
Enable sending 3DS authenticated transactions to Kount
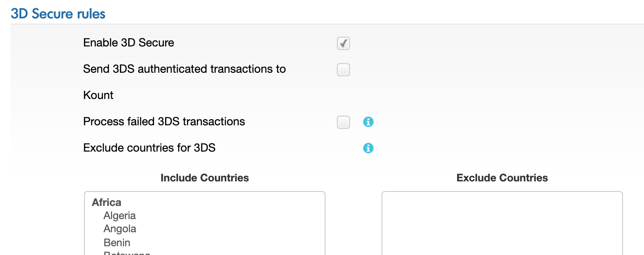coord(343,70)
